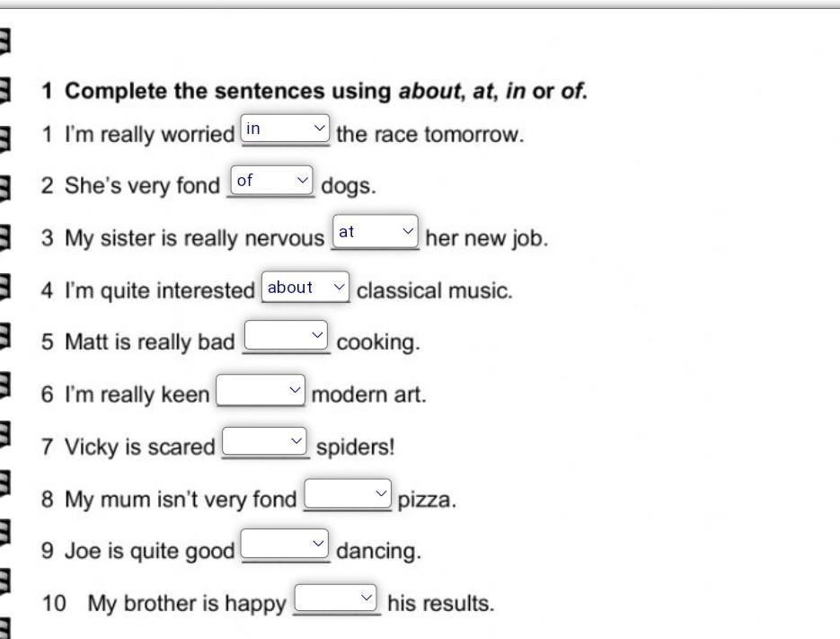Expand the dropdown before 'pizza'
Screen dimensions: 840x639
[348, 493]
